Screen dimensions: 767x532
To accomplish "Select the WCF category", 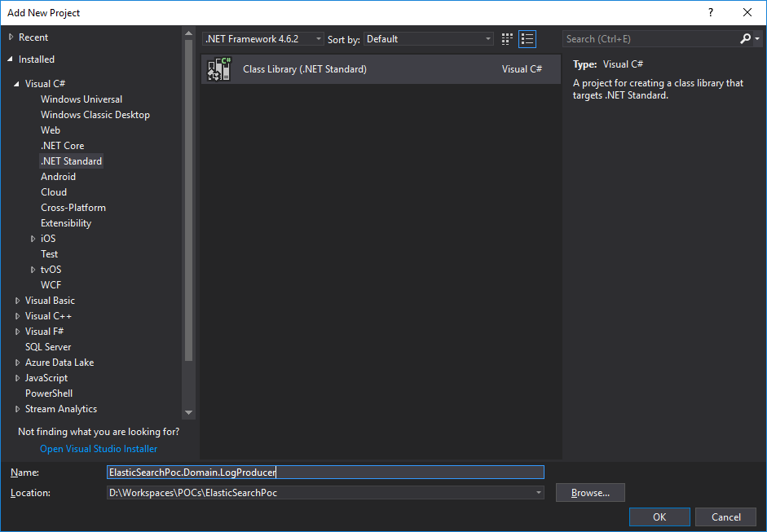I will [51, 285].
